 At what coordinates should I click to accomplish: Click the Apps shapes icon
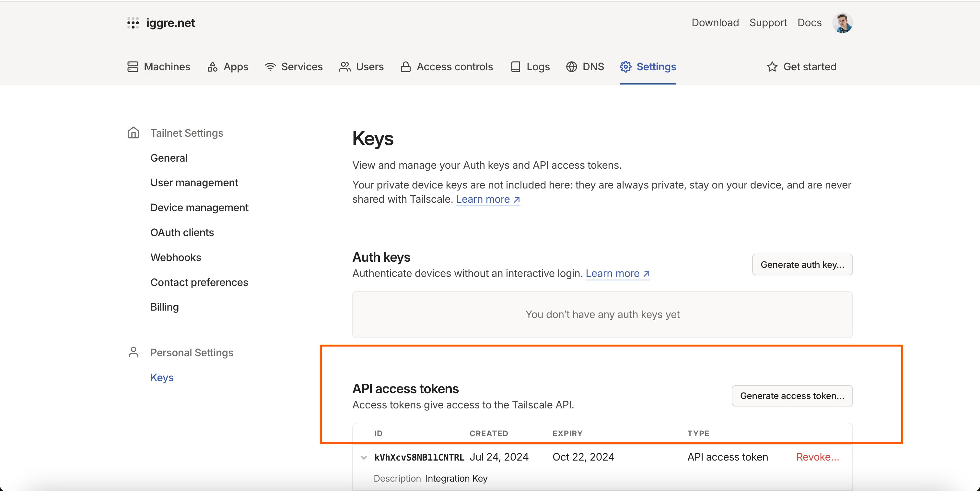(212, 66)
